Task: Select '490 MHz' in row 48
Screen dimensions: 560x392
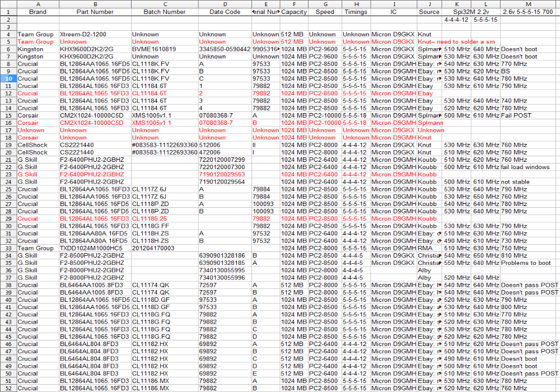Action: [x=457, y=359]
